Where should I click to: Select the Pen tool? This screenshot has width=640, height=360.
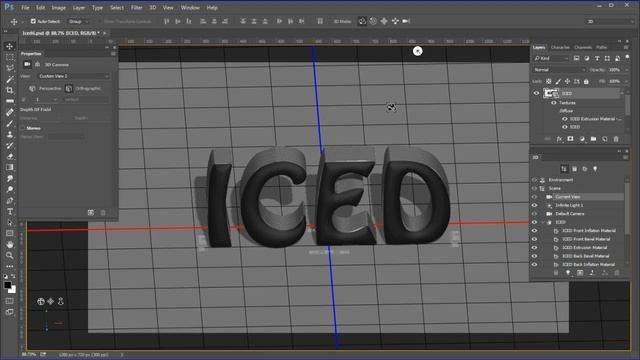click(10, 200)
